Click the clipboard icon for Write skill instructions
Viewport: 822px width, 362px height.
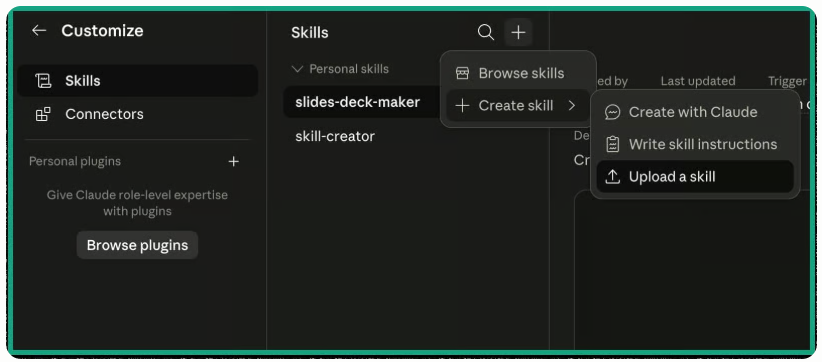[612, 144]
